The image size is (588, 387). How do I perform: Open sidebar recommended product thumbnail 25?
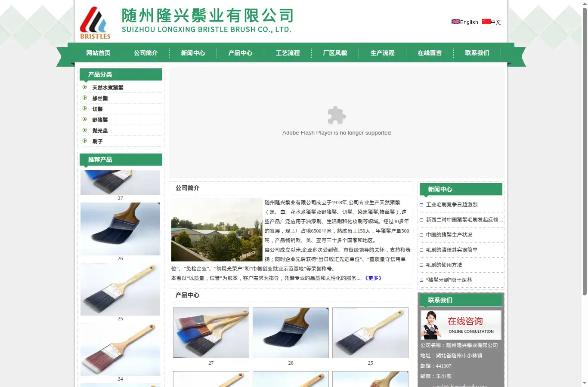[x=120, y=289]
